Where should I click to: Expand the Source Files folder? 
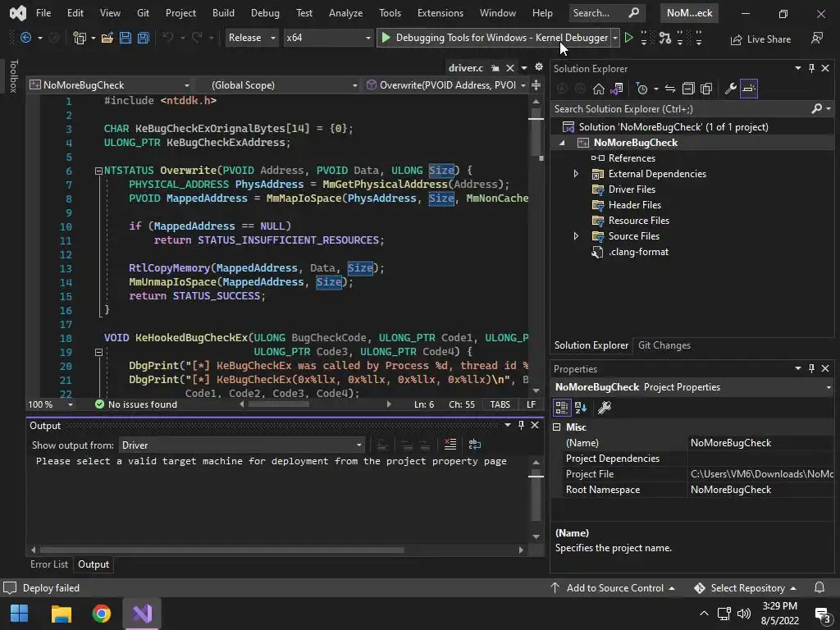[x=576, y=235]
